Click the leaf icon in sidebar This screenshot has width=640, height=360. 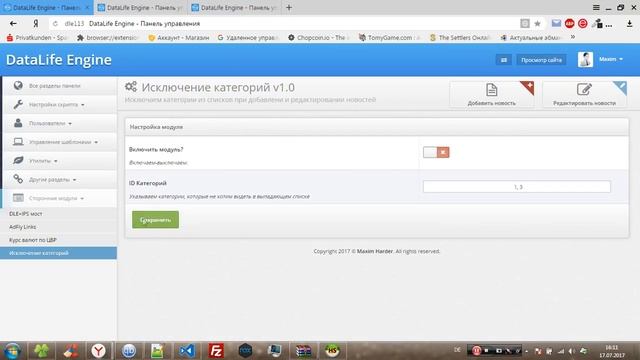tap(18, 160)
